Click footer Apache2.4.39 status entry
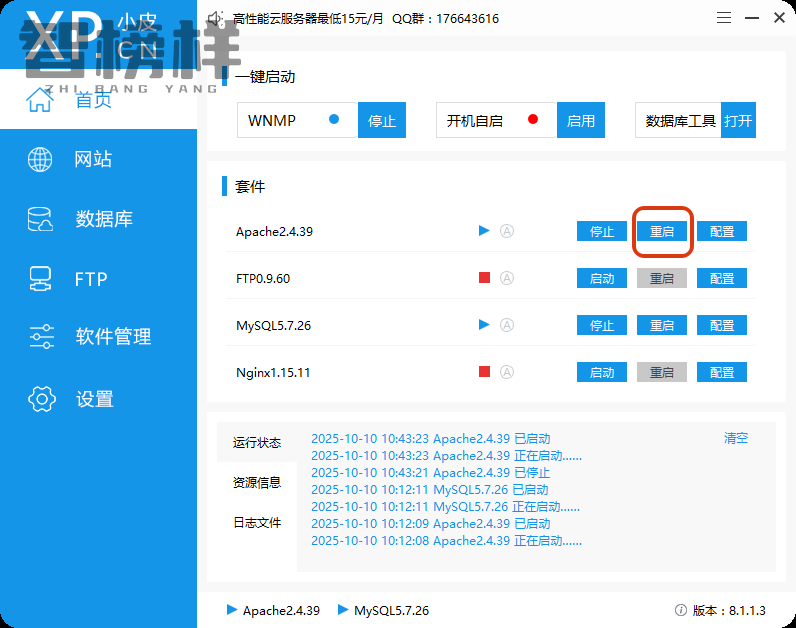This screenshot has width=796, height=628. [x=273, y=610]
